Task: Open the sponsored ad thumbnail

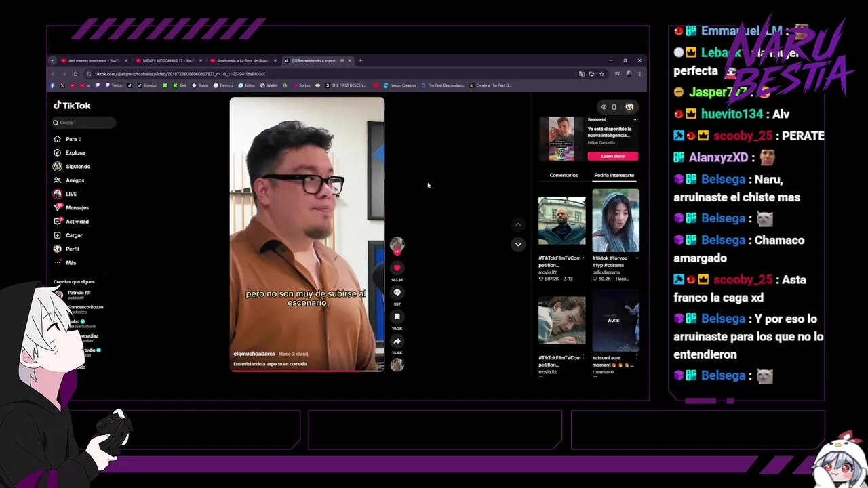Action: coord(561,138)
